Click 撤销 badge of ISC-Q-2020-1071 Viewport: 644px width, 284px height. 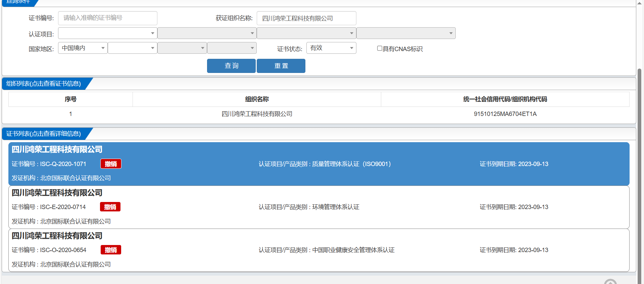click(x=111, y=164)
